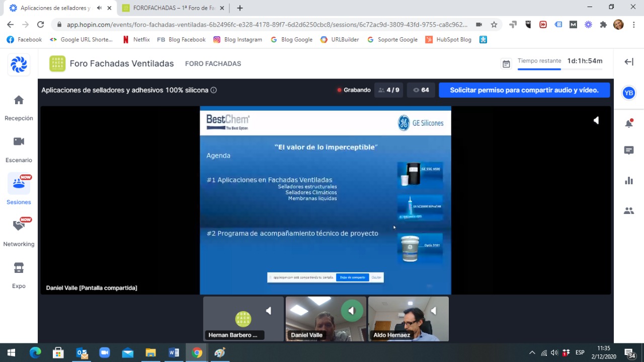Screen dimensions: 644x362
Task: Open Windows notification center
Action: tap(629, 352)
